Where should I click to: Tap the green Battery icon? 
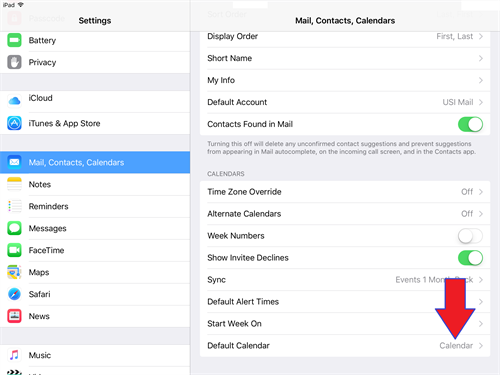tap(14, 40)
